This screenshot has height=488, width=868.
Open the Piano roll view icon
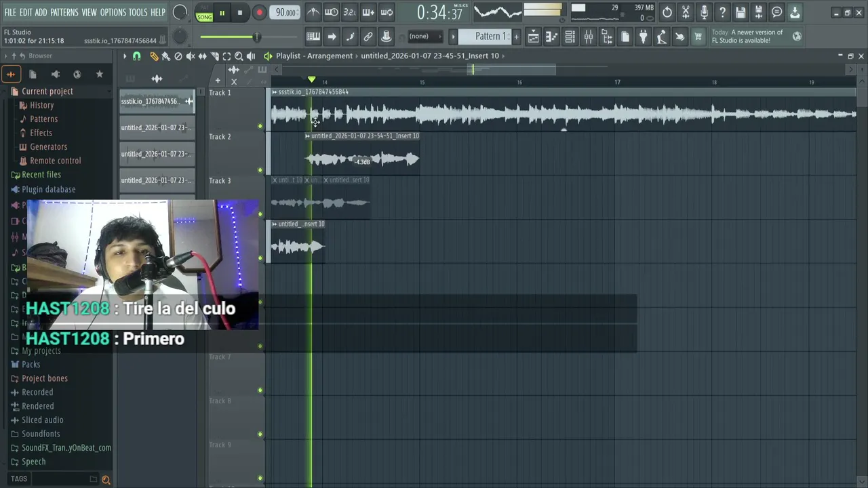pyautogui.click(x=552, y=37)
